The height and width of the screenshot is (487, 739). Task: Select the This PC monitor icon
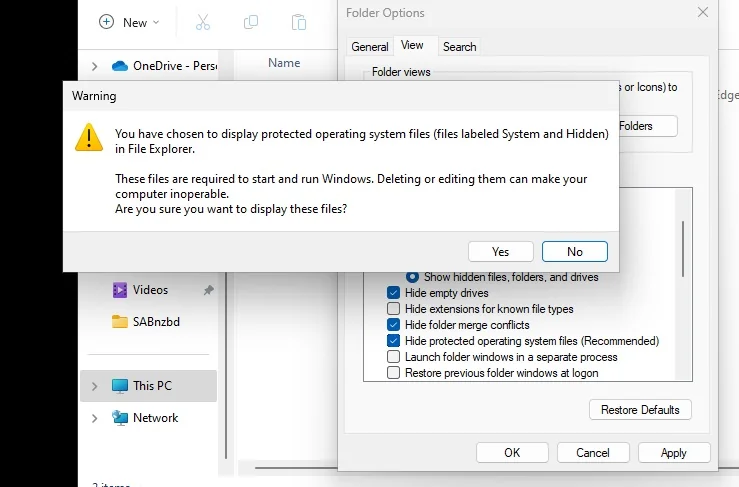click(120, 386)
